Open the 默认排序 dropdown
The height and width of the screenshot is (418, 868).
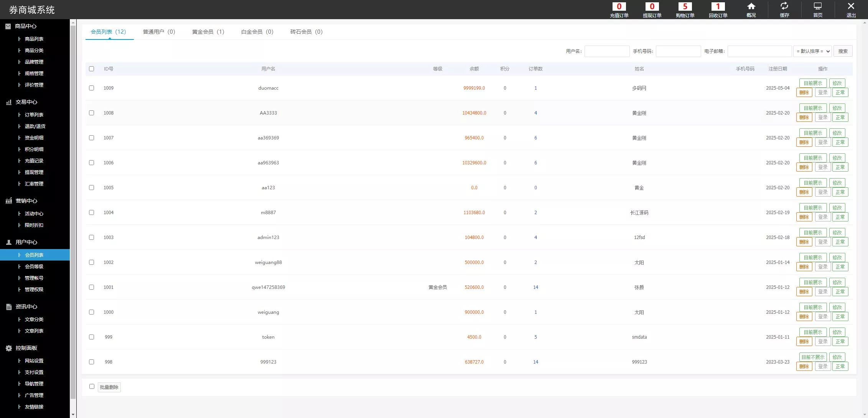coord(812,51)
